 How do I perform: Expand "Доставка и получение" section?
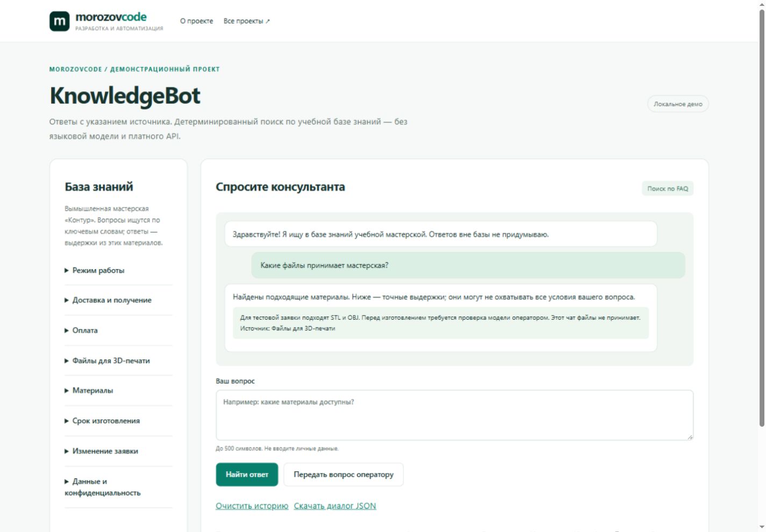coord(118,300)
